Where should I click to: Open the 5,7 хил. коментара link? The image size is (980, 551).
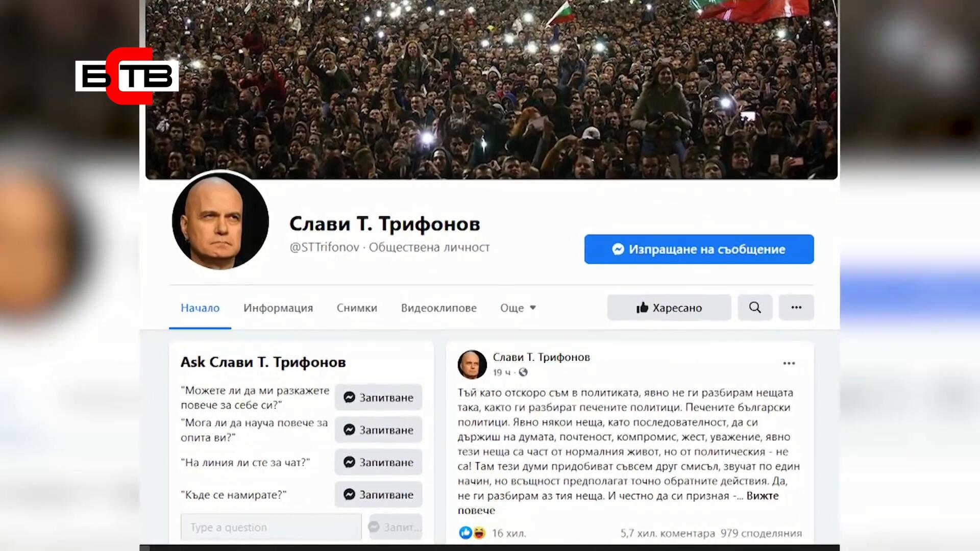coord(668,533)
